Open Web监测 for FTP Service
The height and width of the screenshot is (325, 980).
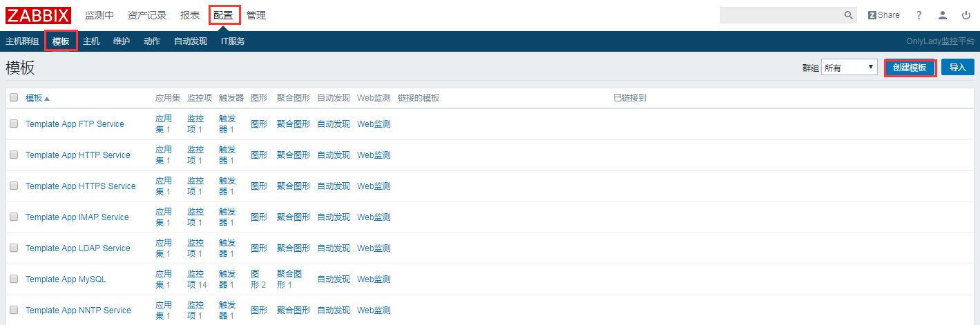coord(374,124)
